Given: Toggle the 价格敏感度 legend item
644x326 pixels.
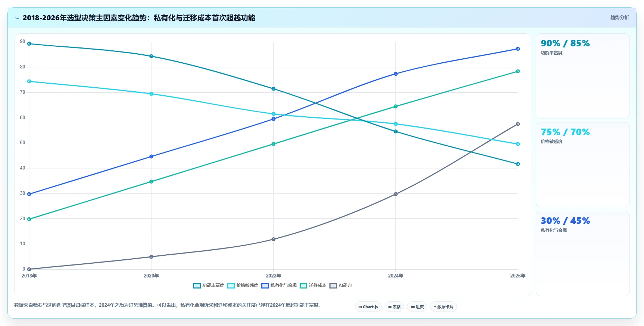Looking at the screenshot, I should pos(243,285).
